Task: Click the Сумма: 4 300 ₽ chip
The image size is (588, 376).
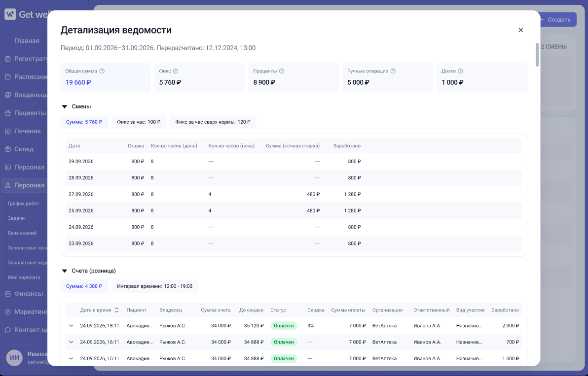Action: coord(84,286)
